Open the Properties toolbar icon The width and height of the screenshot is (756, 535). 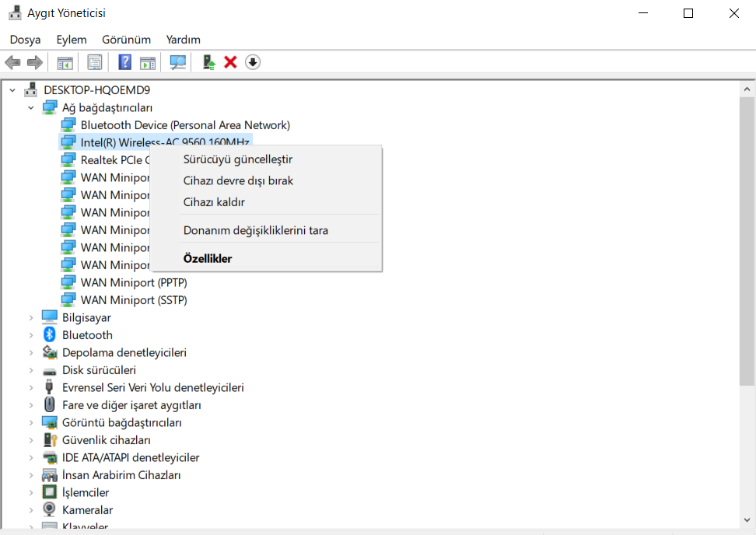(94, 61)
